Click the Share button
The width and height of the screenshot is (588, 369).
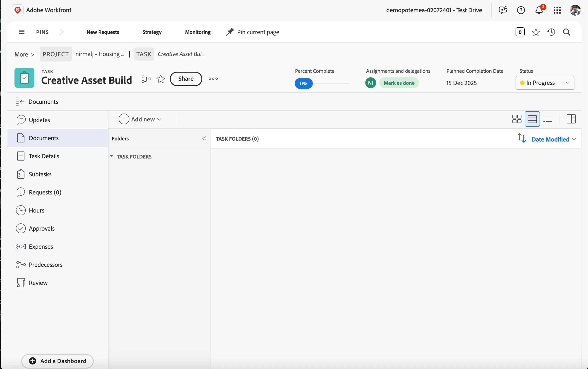[186, 79]
